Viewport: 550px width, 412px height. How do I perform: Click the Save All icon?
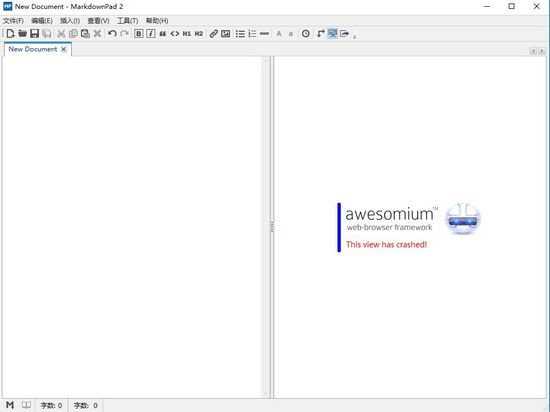pyautogui.click(x=46, y=34)
